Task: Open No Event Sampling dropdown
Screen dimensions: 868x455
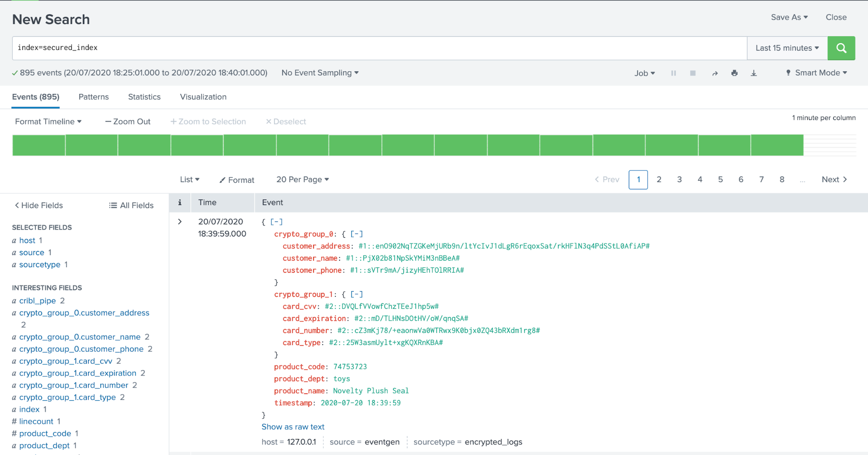Action: click(320, 73)
